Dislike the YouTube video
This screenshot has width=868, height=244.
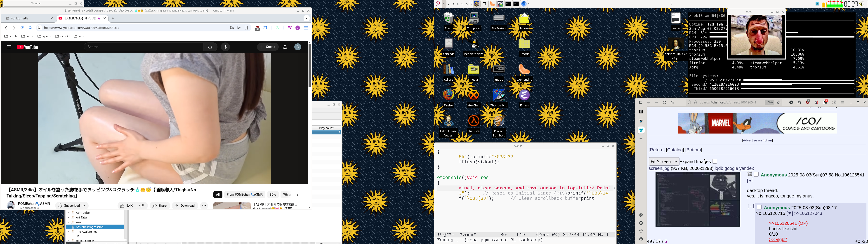click(142, 206)
